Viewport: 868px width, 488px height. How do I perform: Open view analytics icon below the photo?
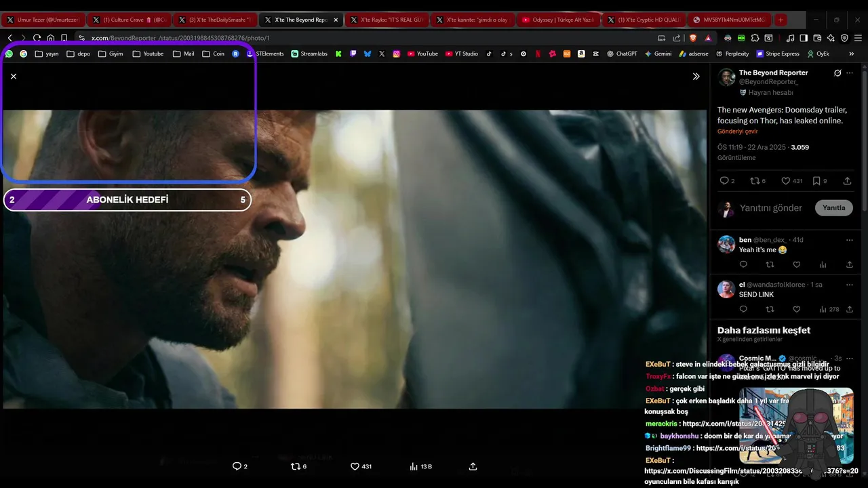[x=414, y=466]
